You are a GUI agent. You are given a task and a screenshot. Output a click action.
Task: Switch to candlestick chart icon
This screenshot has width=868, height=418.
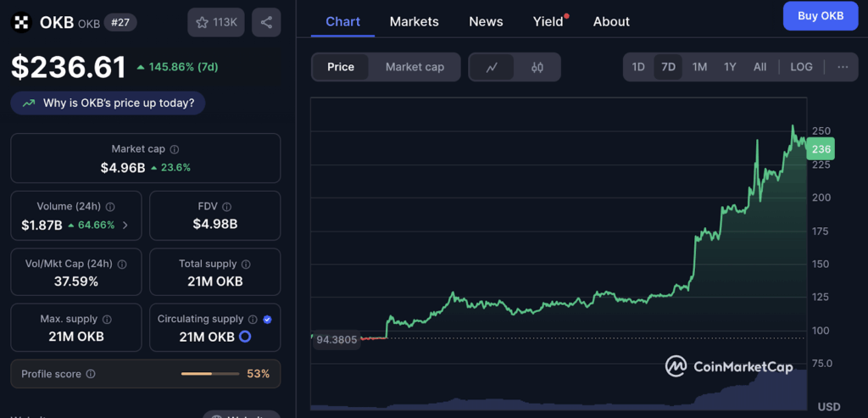pyautogui.click(x=537, y=67)
